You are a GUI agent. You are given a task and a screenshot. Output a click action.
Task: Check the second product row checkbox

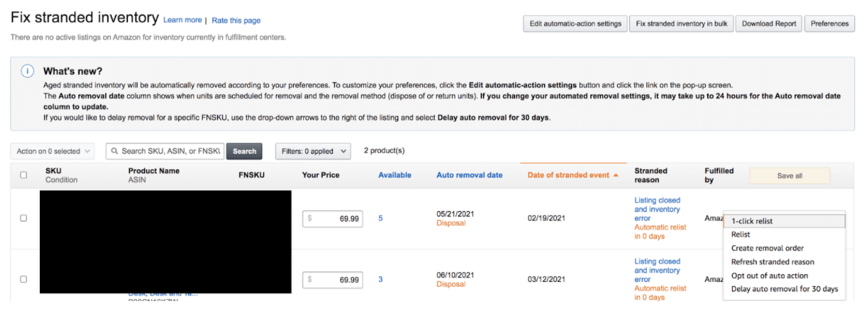pos(23,279)
